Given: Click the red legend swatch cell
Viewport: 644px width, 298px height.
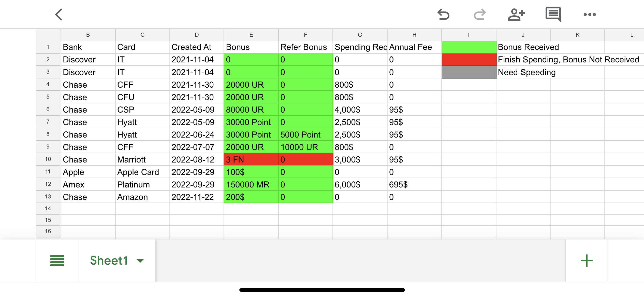Looking at the screenshot, I should tap(469, 60).
